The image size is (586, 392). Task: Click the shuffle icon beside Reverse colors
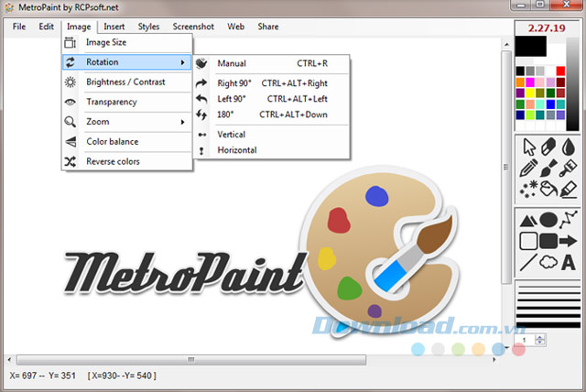(x=71, y=161)
